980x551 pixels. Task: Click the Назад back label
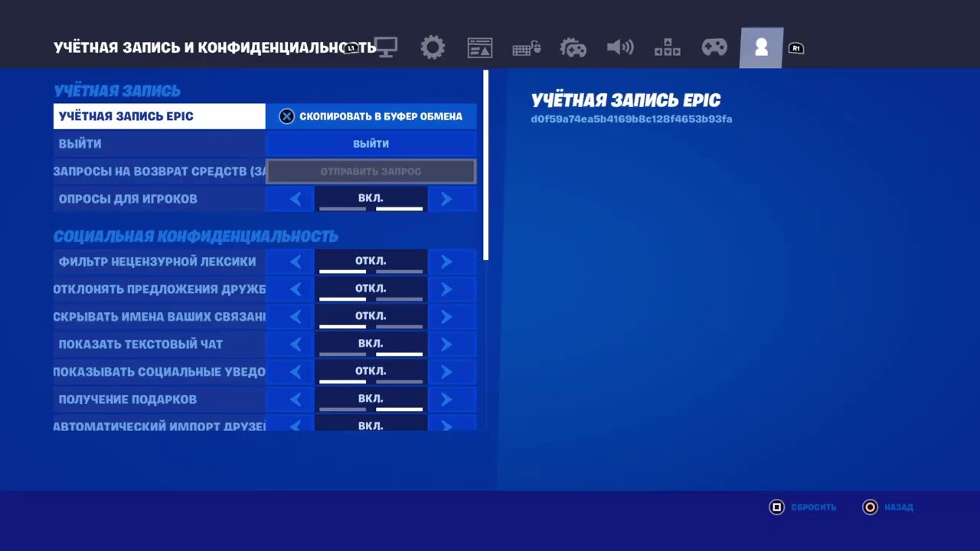[x=899, y=507]
